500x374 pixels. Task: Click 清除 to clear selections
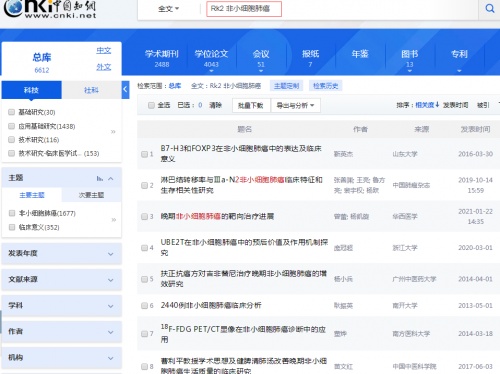215,105
